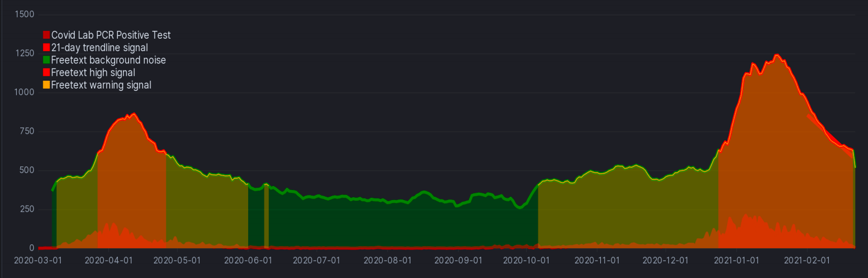The width and height of the screenshot is (868, 278).
Task: Select the 2020-06-01 x-axis date label
Action: click(248, 261)
